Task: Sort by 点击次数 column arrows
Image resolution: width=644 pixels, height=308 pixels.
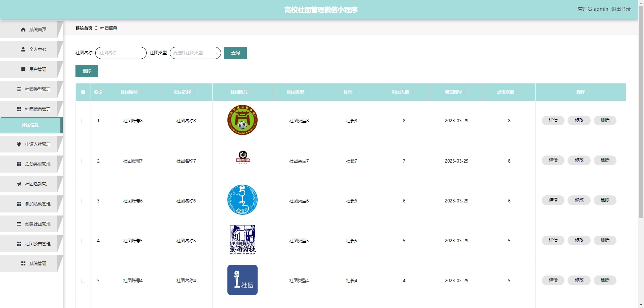Action: pos(518,92)
